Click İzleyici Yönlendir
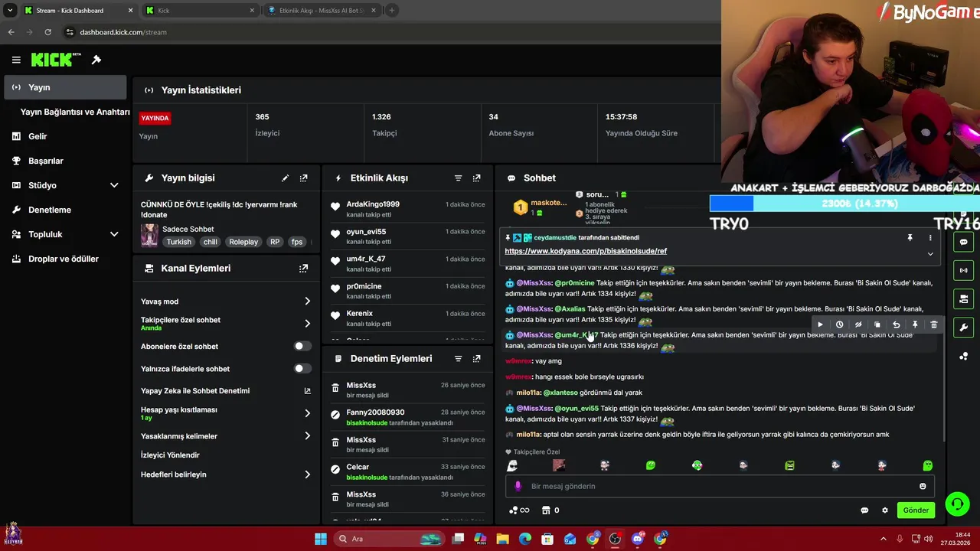This screenshot has width=980, height=551. tap(170, 455)
